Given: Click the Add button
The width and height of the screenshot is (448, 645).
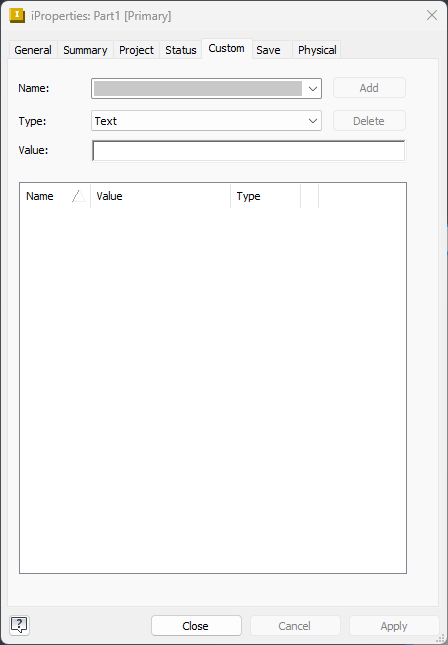Looking at the screenshot, I should coord(369,88).
